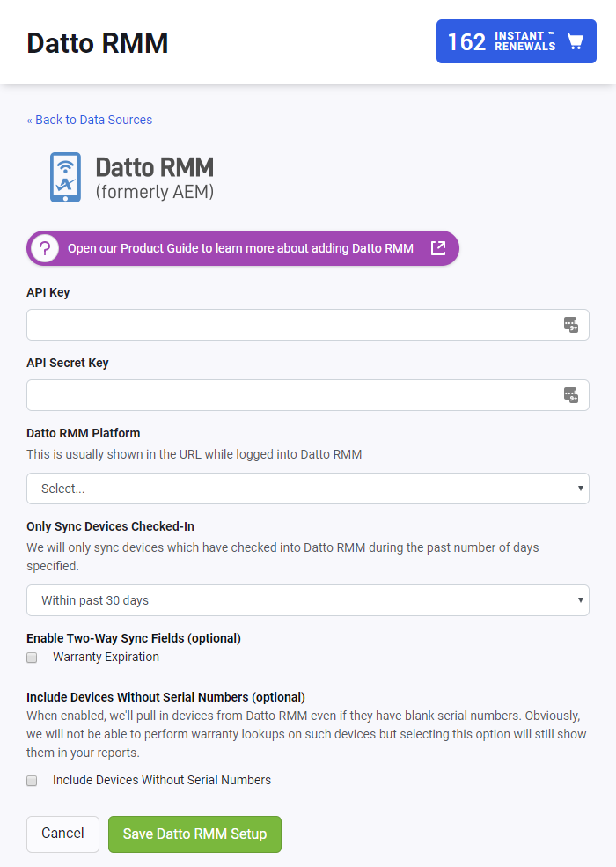Click Save Datto RMM Setup

(194, 834)
